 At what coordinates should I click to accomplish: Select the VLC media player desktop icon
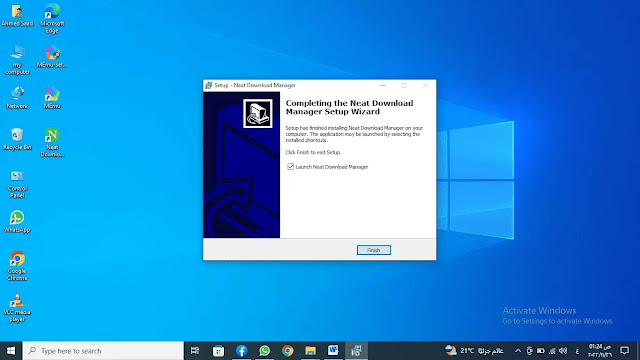click(x=17, y=307)
